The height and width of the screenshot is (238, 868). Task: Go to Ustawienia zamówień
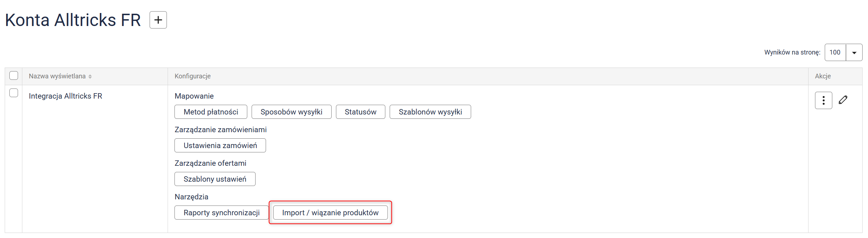tap(220, 146)
